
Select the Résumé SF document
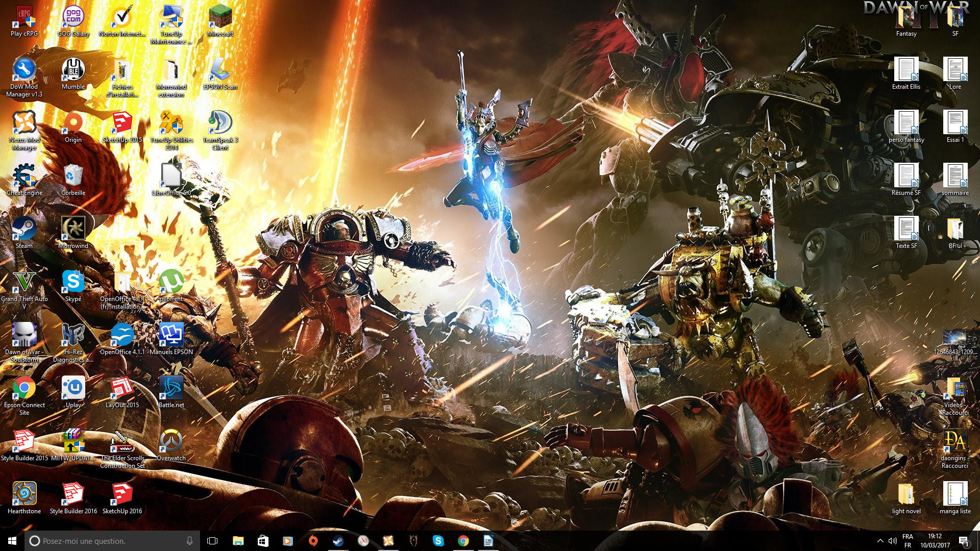click(x=906, y=180)
